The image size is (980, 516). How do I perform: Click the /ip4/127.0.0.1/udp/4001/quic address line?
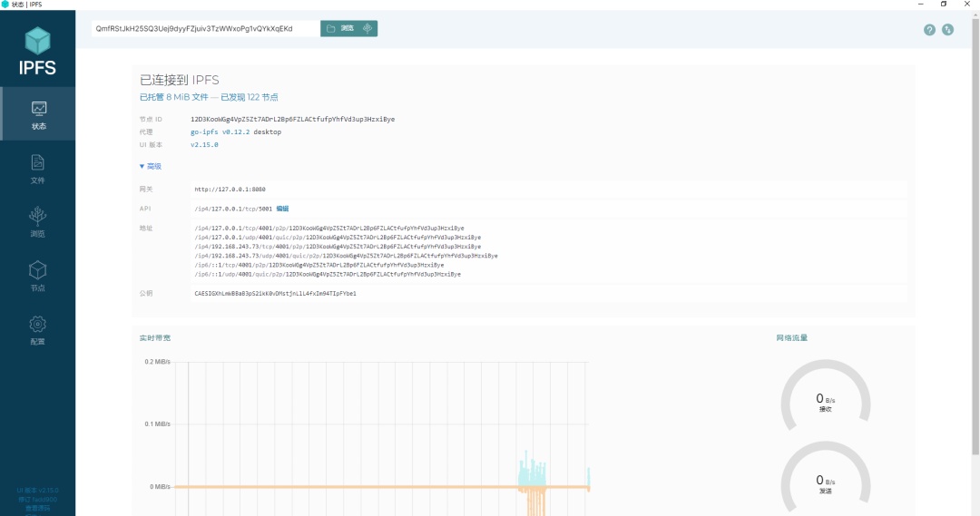point(338,238)
